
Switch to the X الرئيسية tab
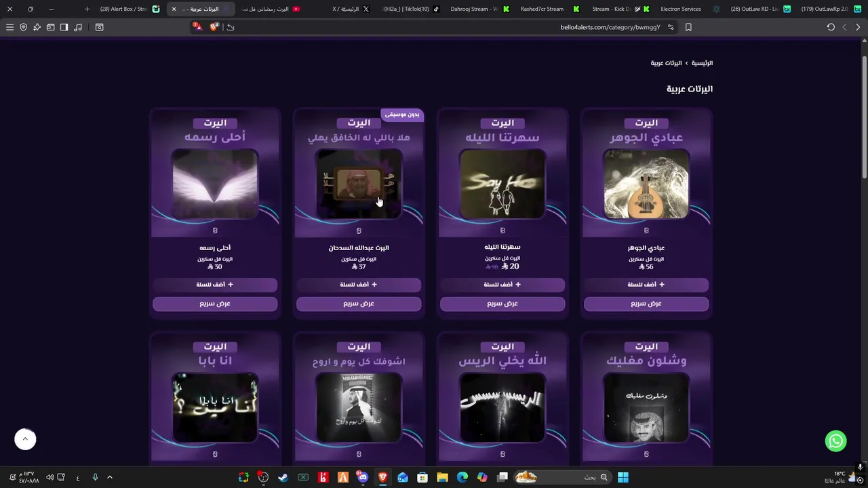(353, 9)
